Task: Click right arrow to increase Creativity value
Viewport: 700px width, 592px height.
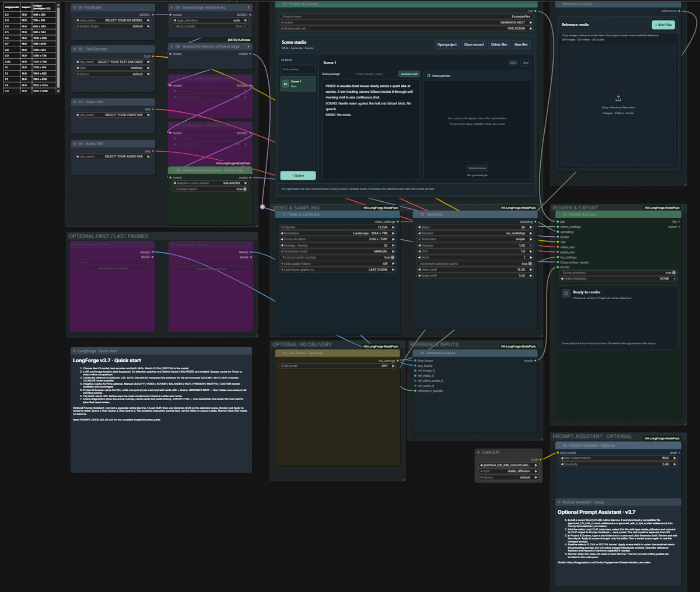Action: (x=675, y=464)
